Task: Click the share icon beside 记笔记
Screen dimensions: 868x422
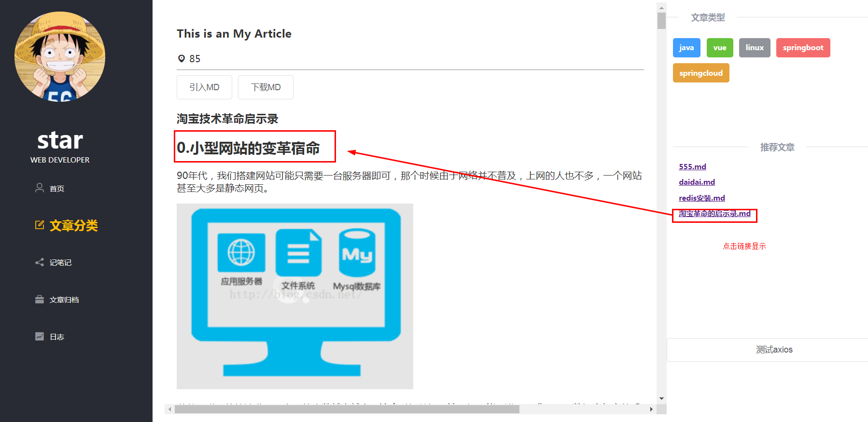Action: [x=40, y=262]
